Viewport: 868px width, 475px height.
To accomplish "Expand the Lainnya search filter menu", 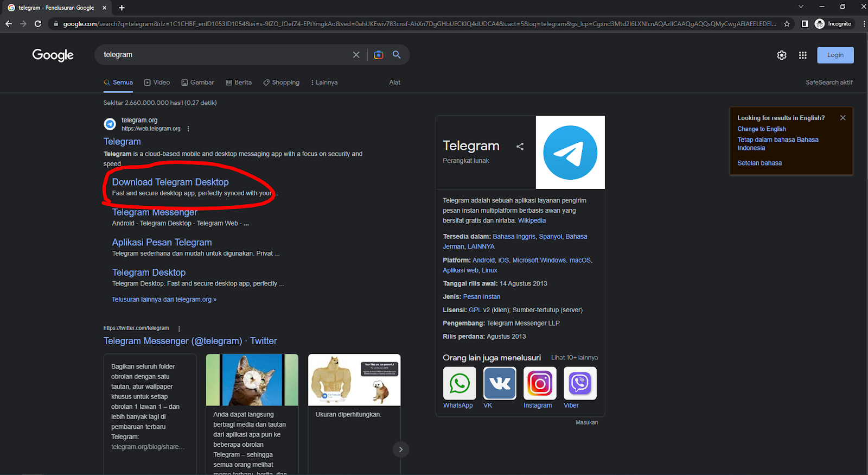I will coord(324,83).
